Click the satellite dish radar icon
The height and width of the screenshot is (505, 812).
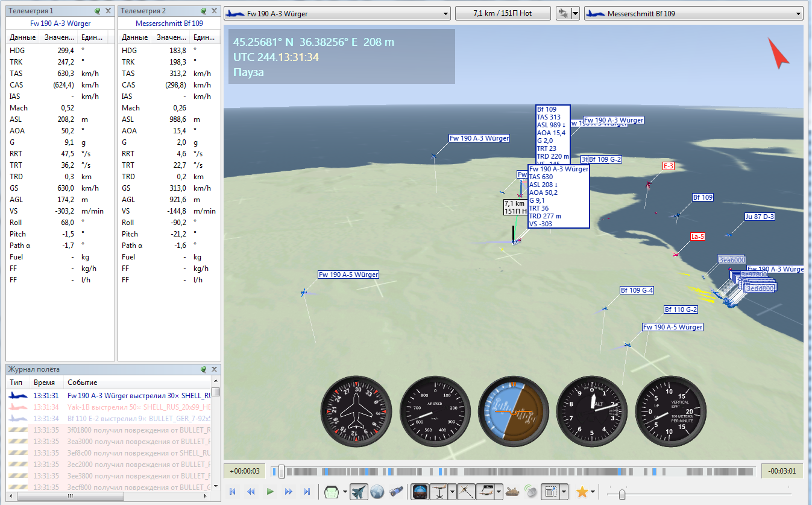530,492
